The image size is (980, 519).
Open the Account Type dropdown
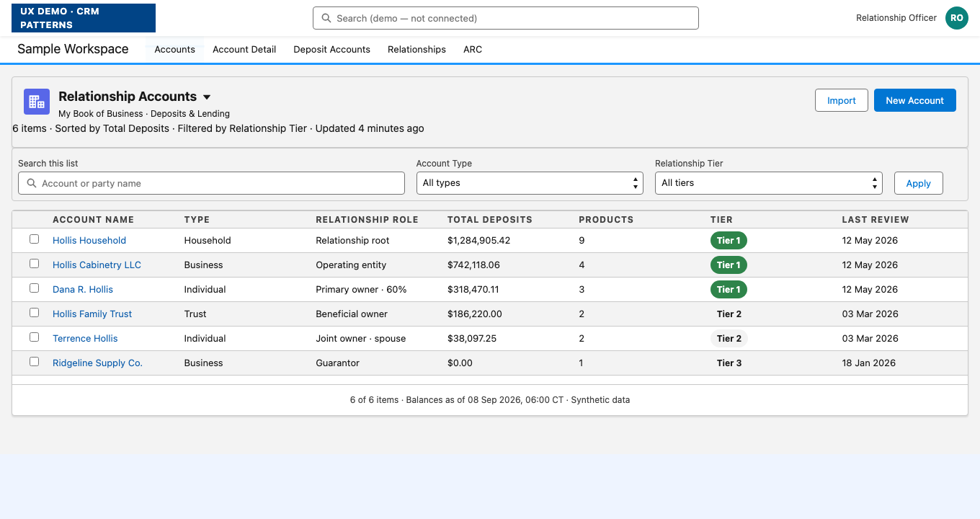coord(530,183)
